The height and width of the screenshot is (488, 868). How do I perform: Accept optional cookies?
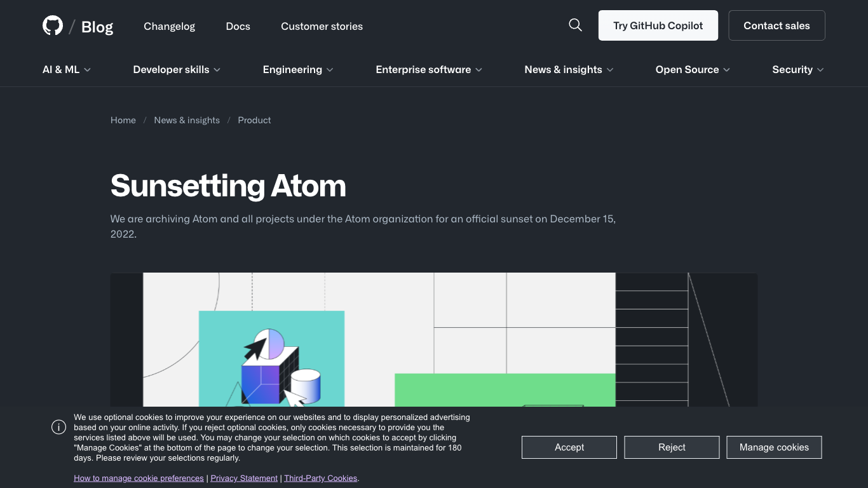click(x=569, y=447)
